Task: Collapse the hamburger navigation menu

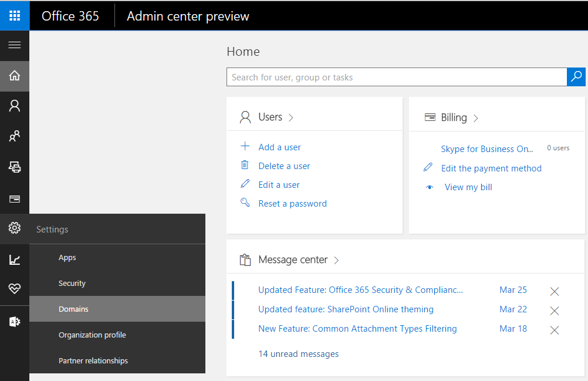Action: tap(15, 45)
